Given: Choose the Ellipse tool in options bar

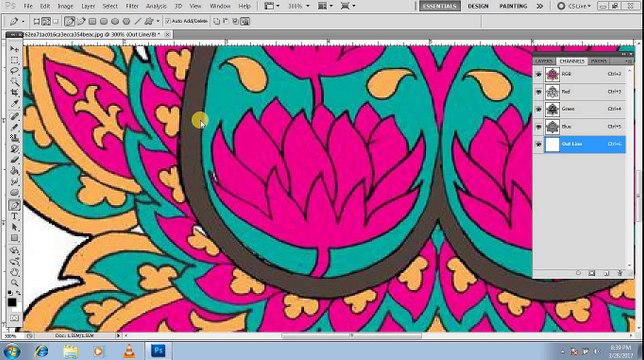Looking at the screenshot, I should click(115, 21).
